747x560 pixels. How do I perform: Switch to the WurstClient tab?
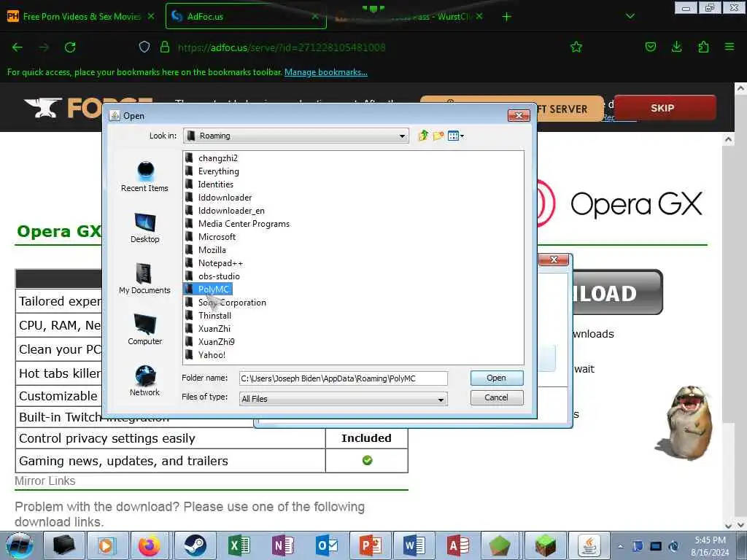(x=409, y=17)
